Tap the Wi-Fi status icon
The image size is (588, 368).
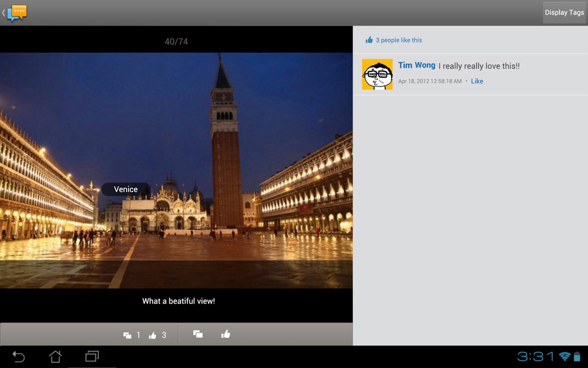click(565, 356)
